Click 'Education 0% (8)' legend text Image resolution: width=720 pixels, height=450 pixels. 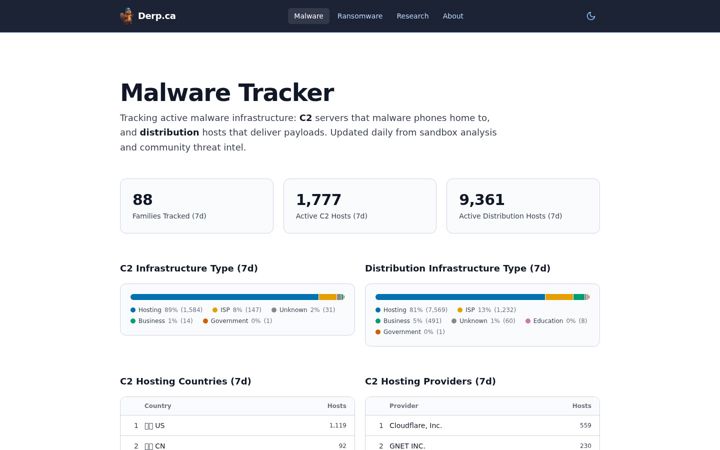[x=560, y=321]
